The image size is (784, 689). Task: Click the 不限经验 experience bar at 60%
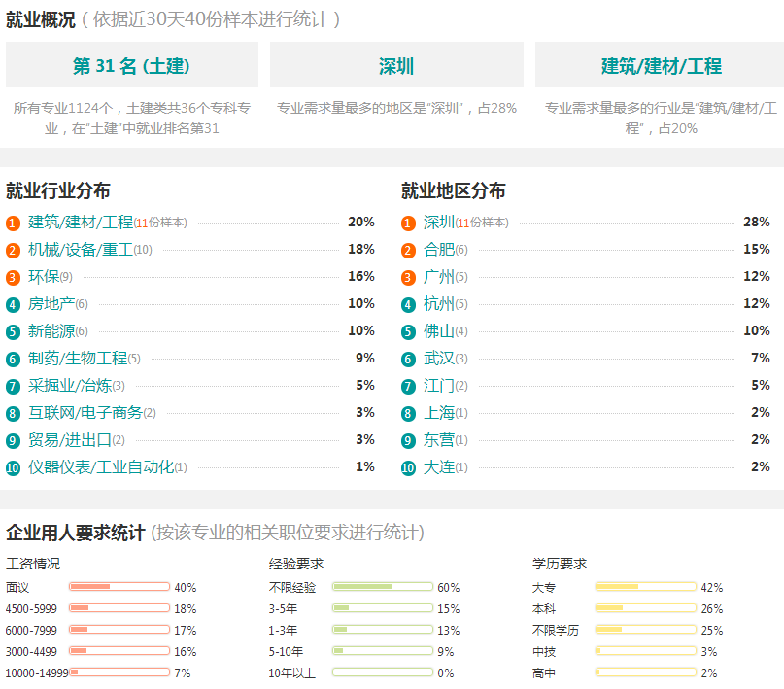tap(383, 587)
